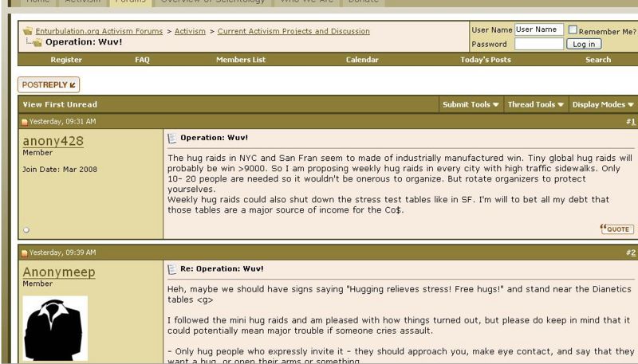This screenshot has height=364, width=638.
Task: Open the Display Modes dropdown
Action: 603,104
